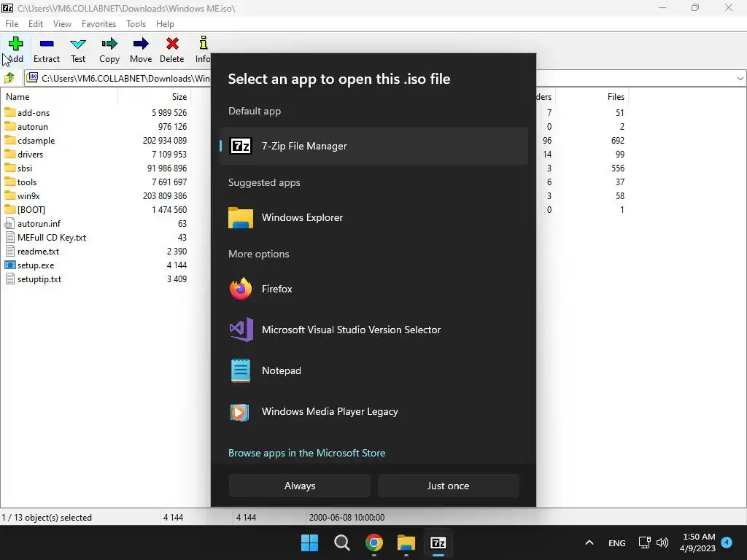Click the Copy toolbar icon
The height and width of the screenshot is (560, 747).
(109, 44)
